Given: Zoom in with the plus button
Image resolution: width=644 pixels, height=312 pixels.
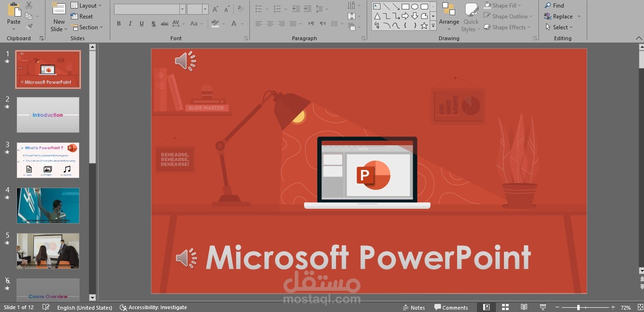Looking at the screenshot, I should [613, 307].
